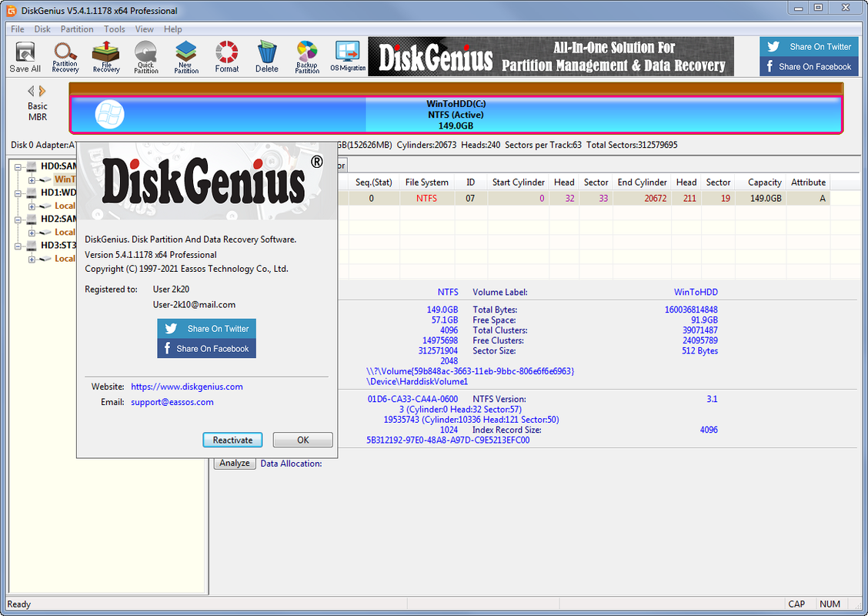The width and height of the screenshot is (868, 616).
Task: Click the 512 Bytes sector size value
Action: coord(699,351)
